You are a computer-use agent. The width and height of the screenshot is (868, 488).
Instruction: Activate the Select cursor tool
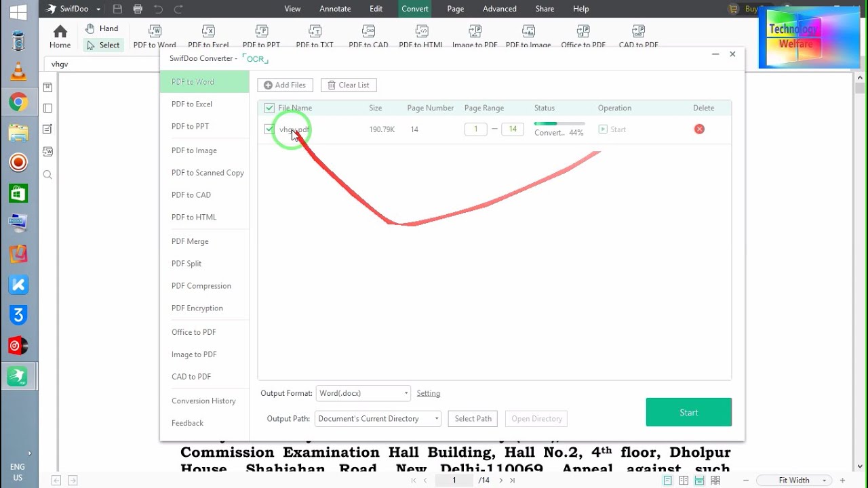103,45
